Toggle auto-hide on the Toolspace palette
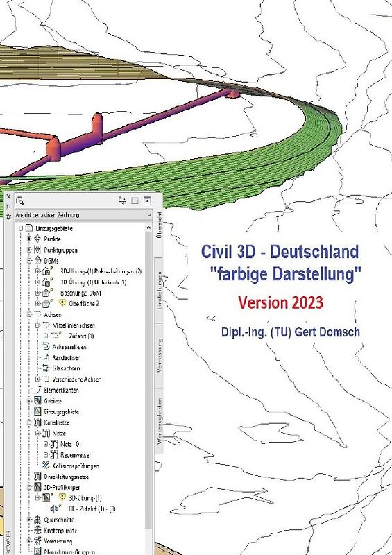The height and width of the screenshot is (555, 392). pyautogui.click(x=8, y=207)
